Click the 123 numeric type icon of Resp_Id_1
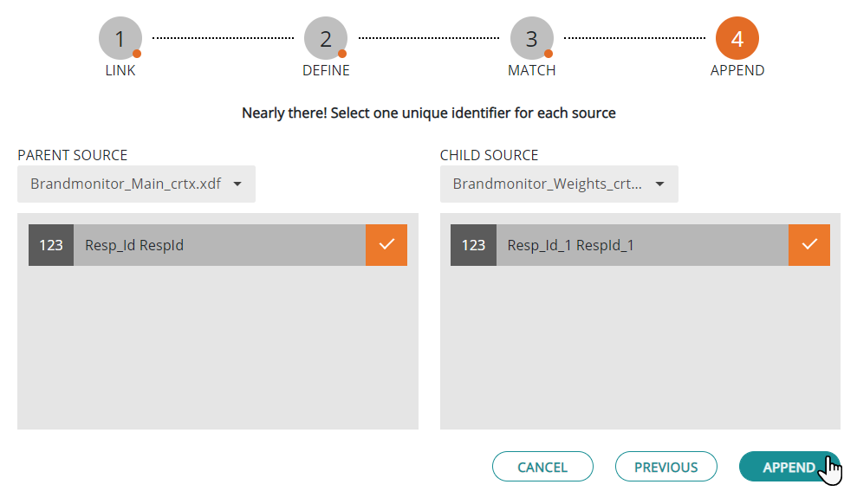The height and width of the screenshot is (504, 857). [473, 245]
